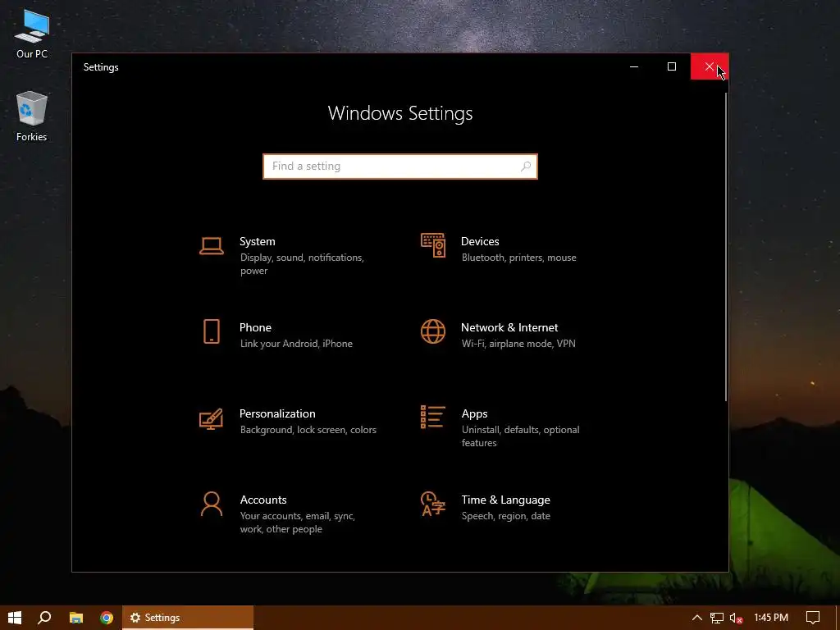Show hidden system tray icons
840x630 pixels.
click(x=697, y=618)
